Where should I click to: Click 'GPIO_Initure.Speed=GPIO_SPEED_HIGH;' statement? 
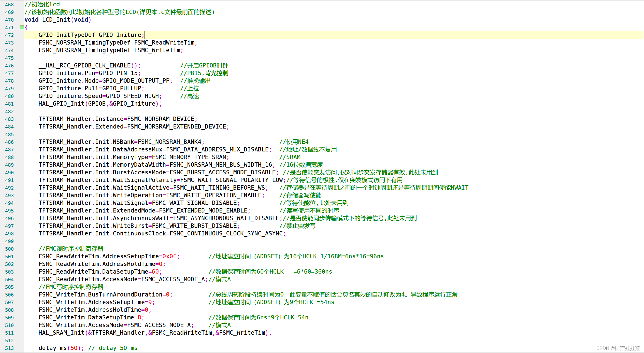click(x=100, y=96)
